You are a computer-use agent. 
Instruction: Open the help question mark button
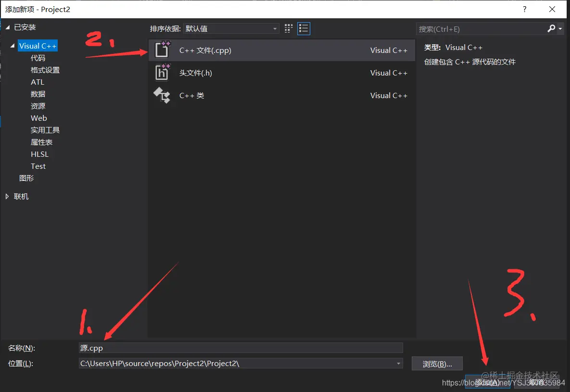(x=525, y=10)
